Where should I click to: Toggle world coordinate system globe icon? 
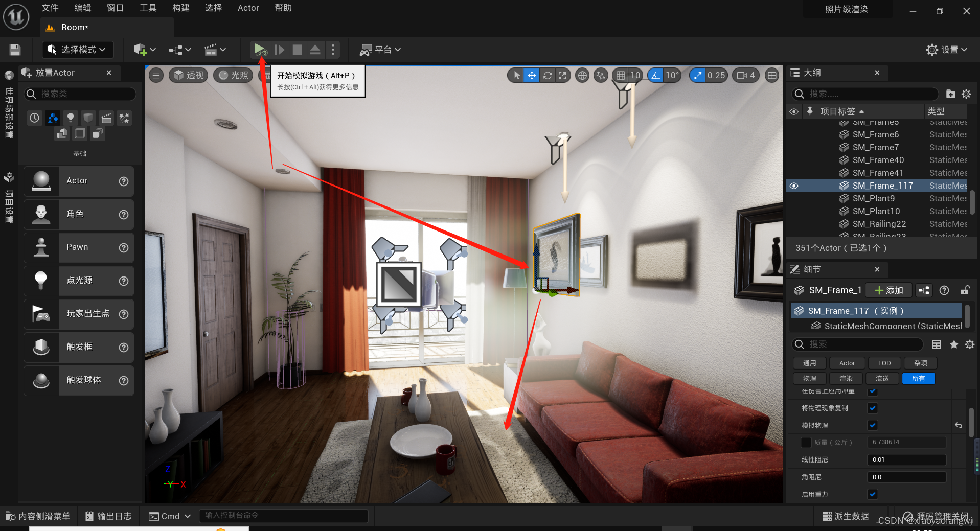point(582,76)
